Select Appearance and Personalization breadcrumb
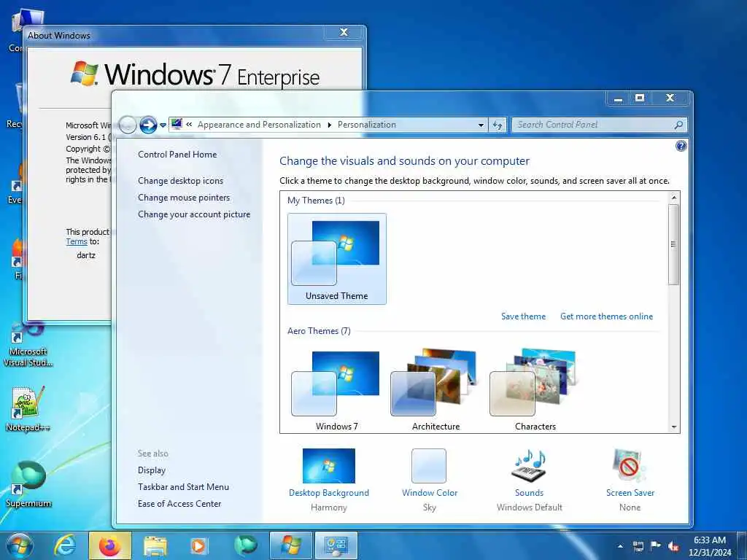This screenshot has width=747, height=560. [259, 125]
